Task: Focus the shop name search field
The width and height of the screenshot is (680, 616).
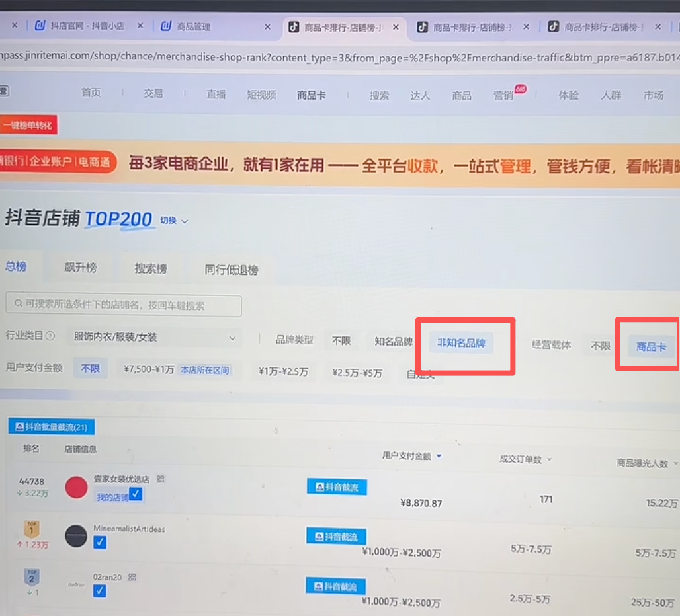Action: [124, 305]
